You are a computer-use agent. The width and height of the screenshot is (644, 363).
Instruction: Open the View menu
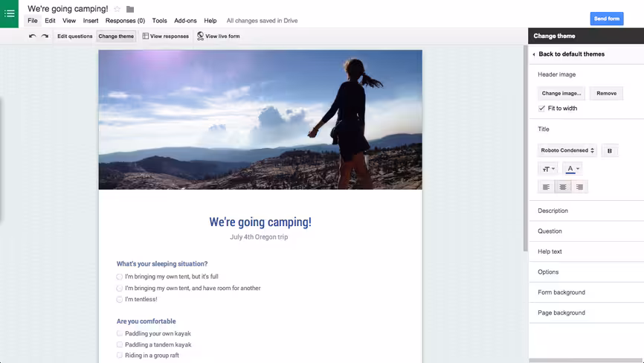pyautogui.click(x=69, y=21)
